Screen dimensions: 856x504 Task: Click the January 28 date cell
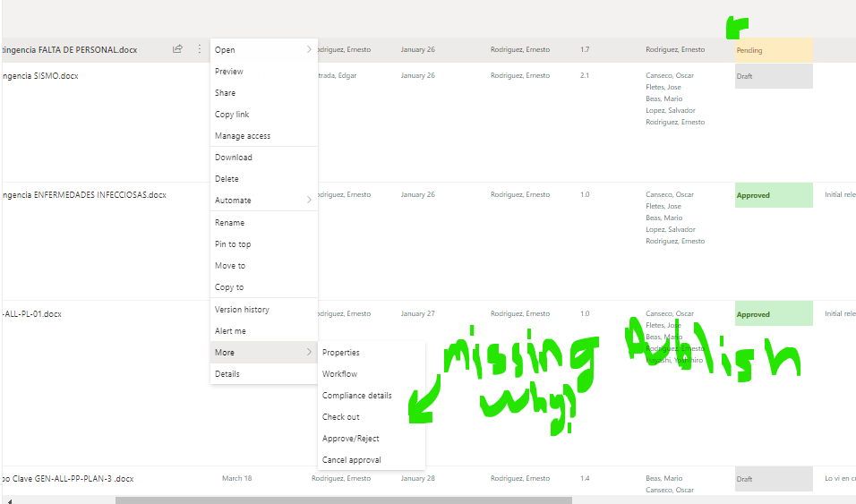point(417,478)
